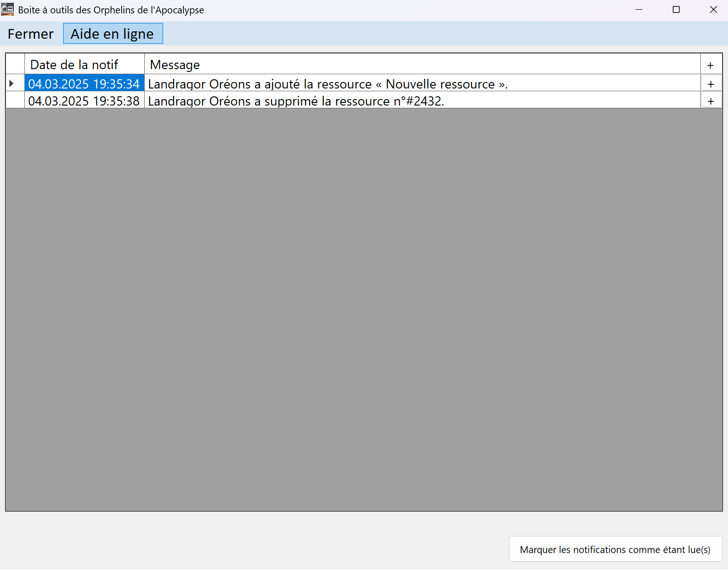Viewport: 728px width, 571px height.
Task: Click the row header of the 19:35:38 row
Action: click(15, 100)
